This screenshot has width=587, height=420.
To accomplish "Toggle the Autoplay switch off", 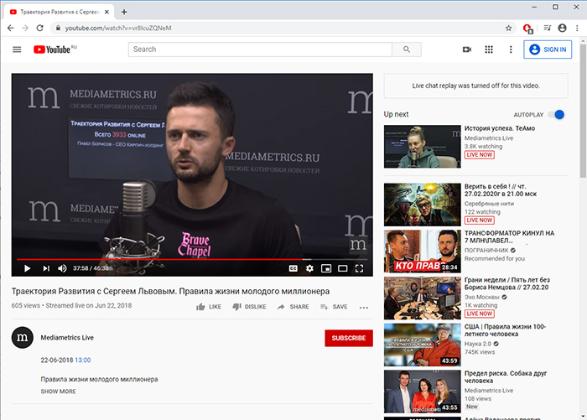I will (557, 115).
